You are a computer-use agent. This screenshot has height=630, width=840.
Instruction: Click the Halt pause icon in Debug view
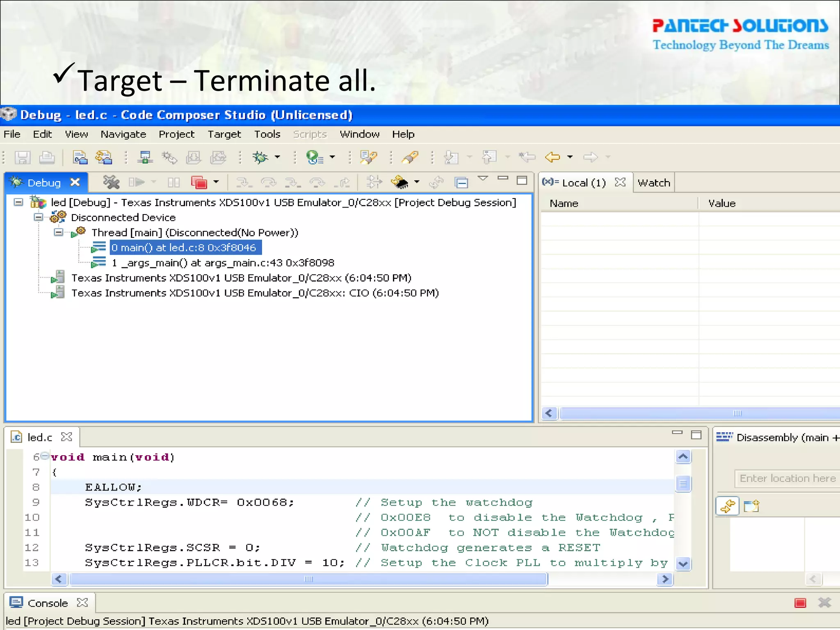coord(174,183)
